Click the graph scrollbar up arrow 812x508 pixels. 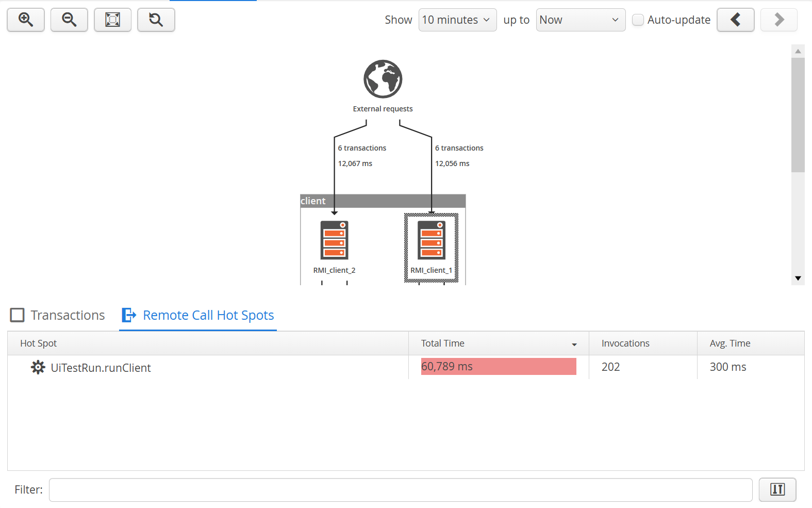798,51
